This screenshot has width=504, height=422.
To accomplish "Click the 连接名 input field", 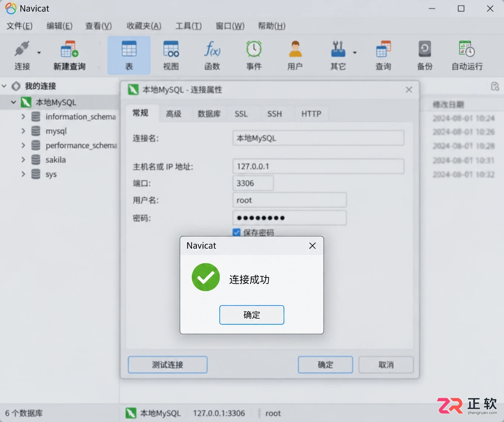I will coord(318,138).
